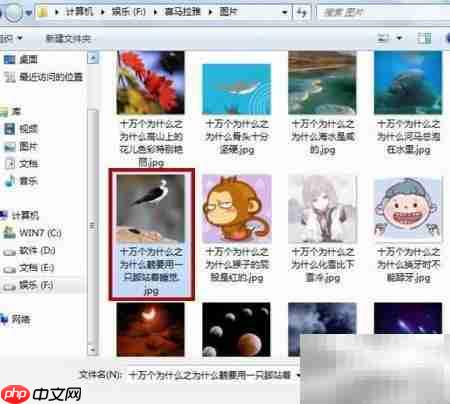The image size is (450, 404).
Task: Select 最近访问的位置 in the navigation pane
Action: 43,77
